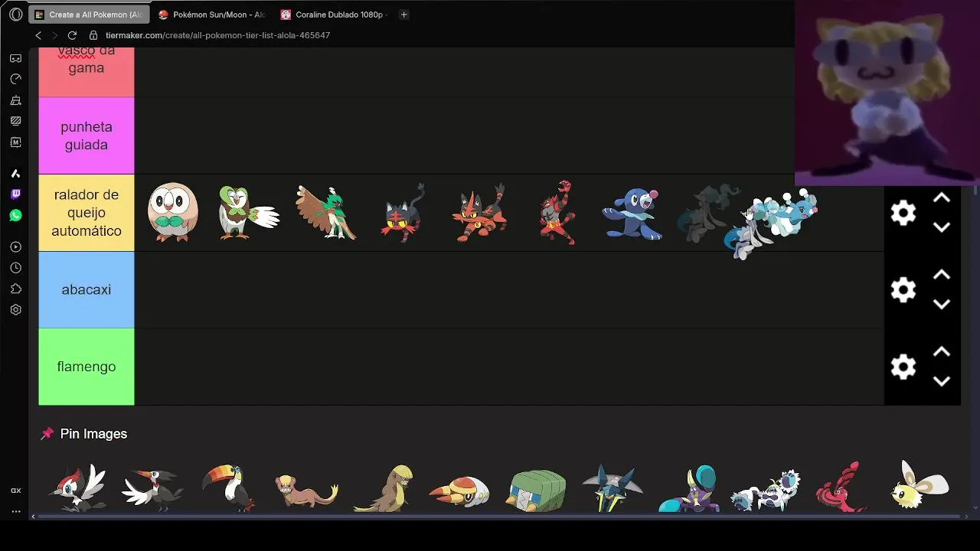This screenshot has height=551, width=980.
Task: Move flamengo row down
Action: point(942,381)
